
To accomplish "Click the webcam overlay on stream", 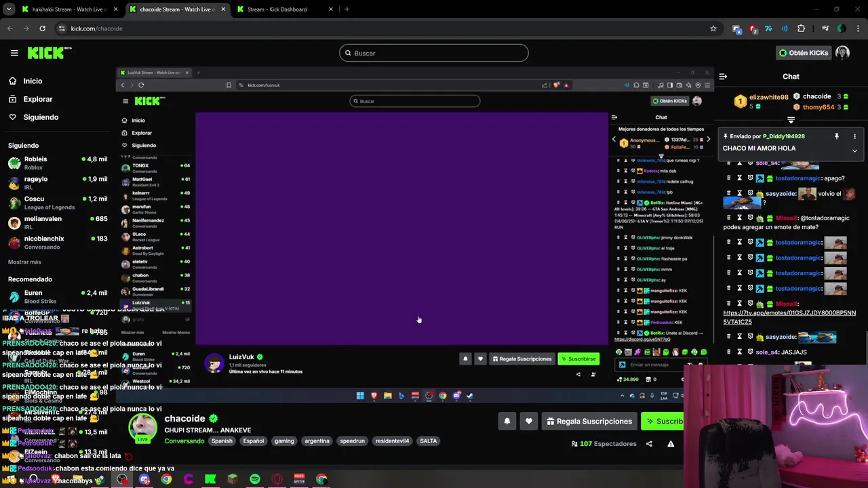I will point(776,426).
